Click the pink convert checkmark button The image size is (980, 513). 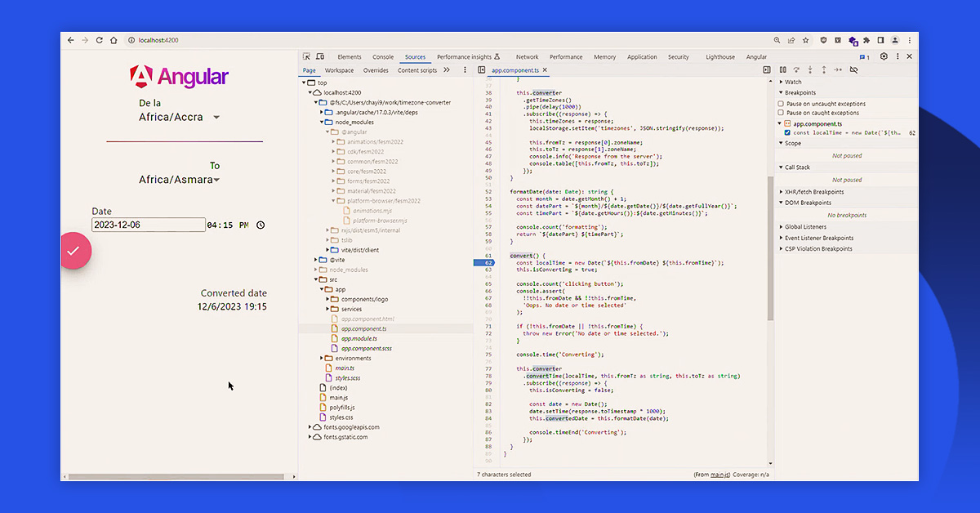coord(73,251)
